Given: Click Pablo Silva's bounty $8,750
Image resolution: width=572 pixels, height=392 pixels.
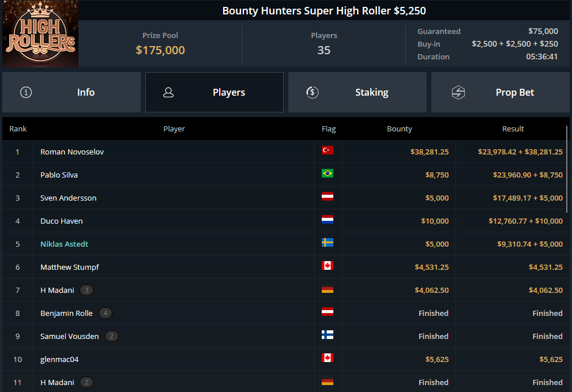Looking at the screenshot, I should (x=437, y=175).
